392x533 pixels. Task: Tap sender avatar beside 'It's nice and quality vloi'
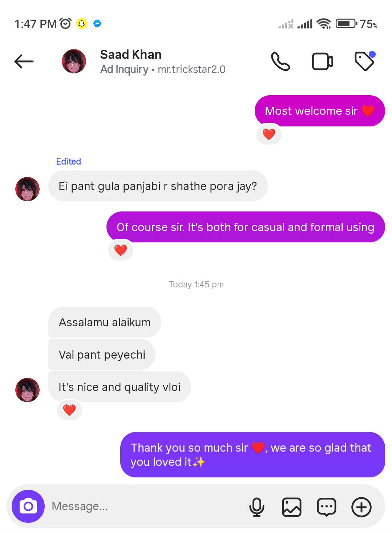coord(27,390)
